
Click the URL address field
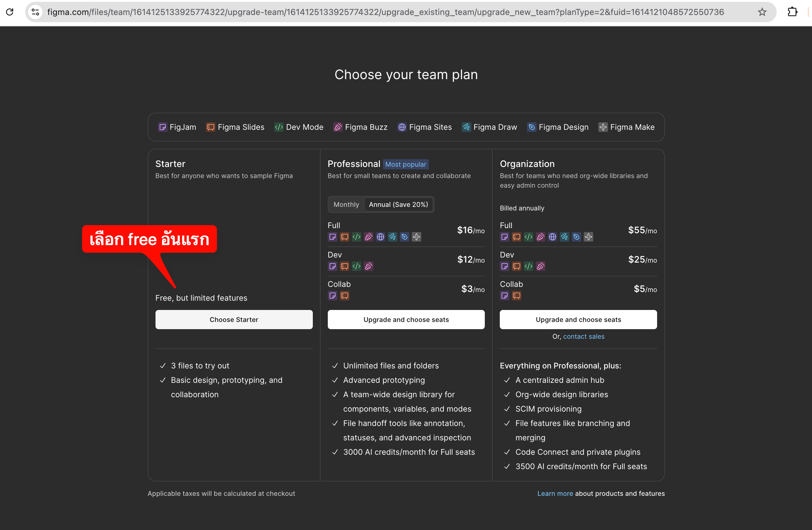coord(386,12)
